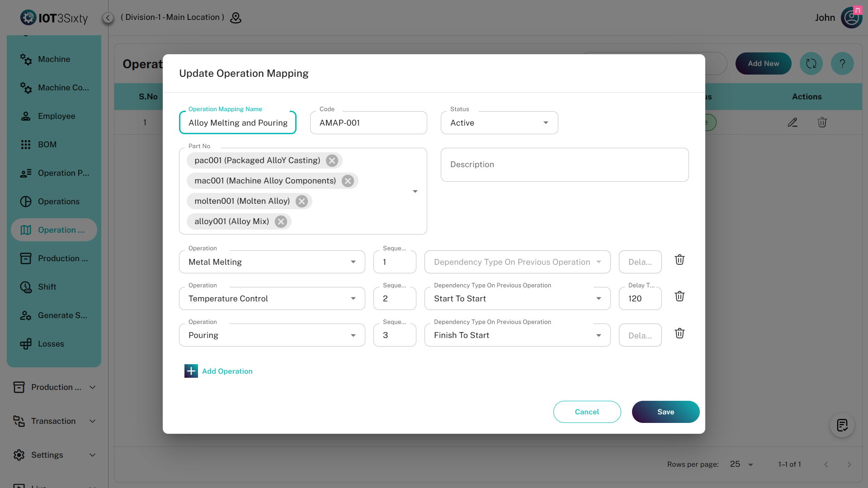Delete the Pouring operation row
Image resolution: width=868 pixels, height=488 pixels.
(679, 333)
